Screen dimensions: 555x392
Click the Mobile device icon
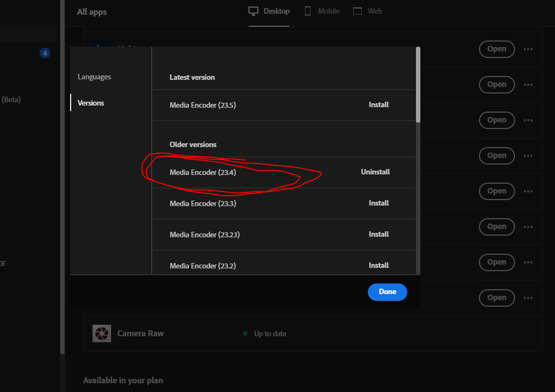coord(308,10)
